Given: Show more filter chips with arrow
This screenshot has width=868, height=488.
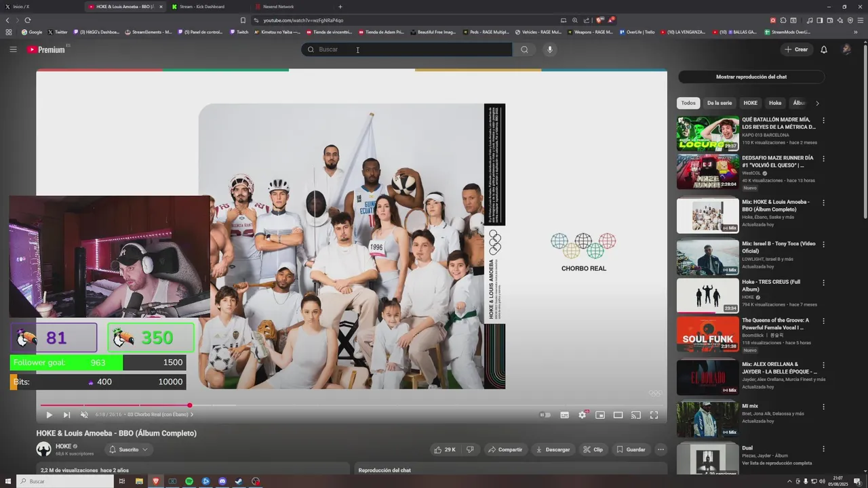Looking at the screenshot, I should point(817,103).
